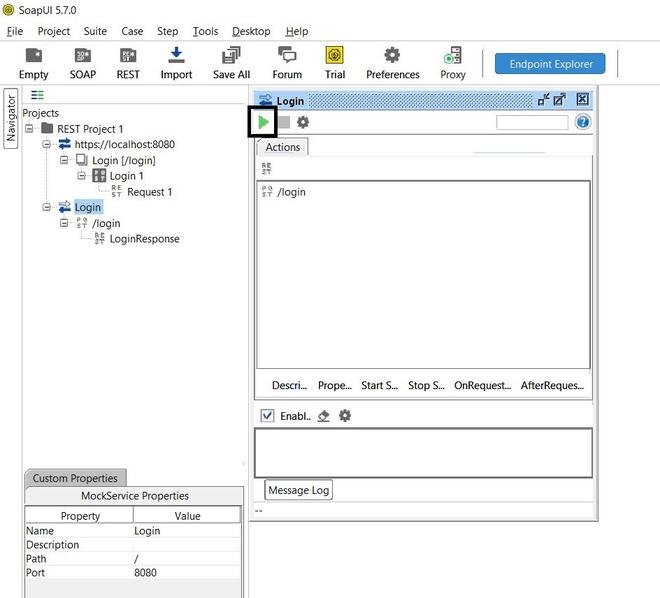660x598 pixels.
Task: Open the AfterRequest Script tab
Action: pos(552,385)
